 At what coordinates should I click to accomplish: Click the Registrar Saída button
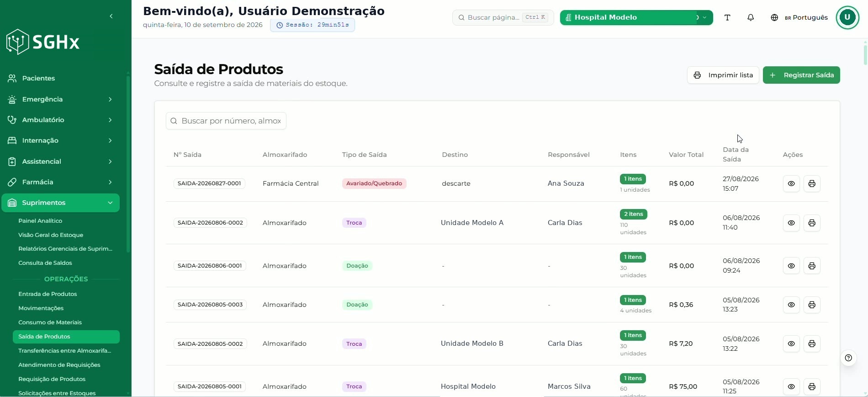(801, 75)
